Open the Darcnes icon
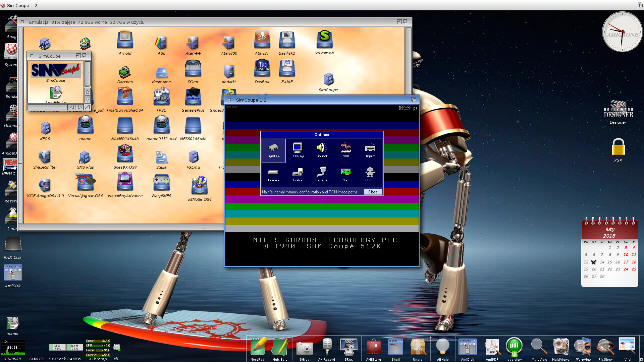The height and width of the screenshot is (362, 644). tap(125, 75)
